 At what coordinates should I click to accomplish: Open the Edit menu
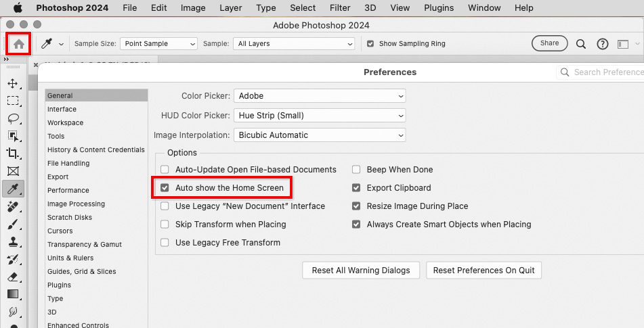158,8
